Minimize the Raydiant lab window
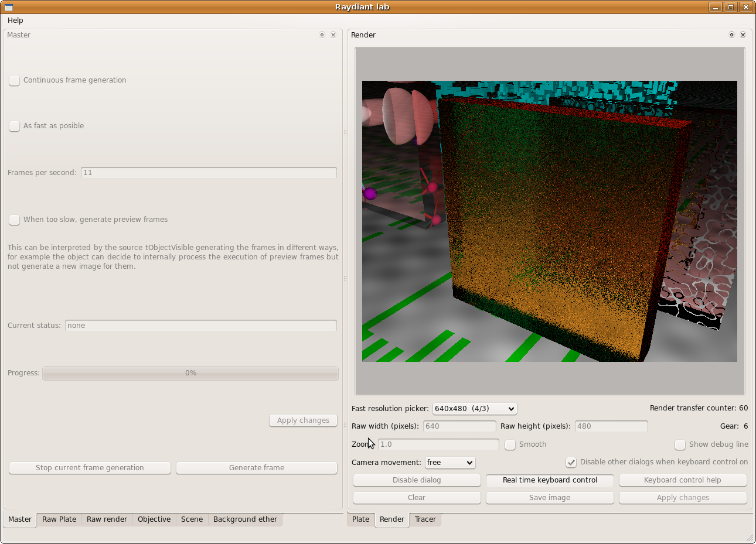This screenshot has height=544, width=756. (715, 7)
